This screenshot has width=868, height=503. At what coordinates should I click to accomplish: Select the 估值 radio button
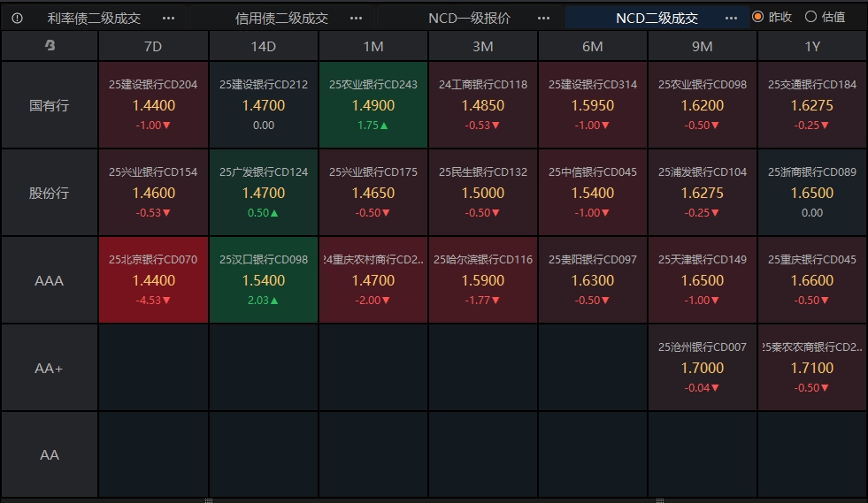tap(811, 17)
